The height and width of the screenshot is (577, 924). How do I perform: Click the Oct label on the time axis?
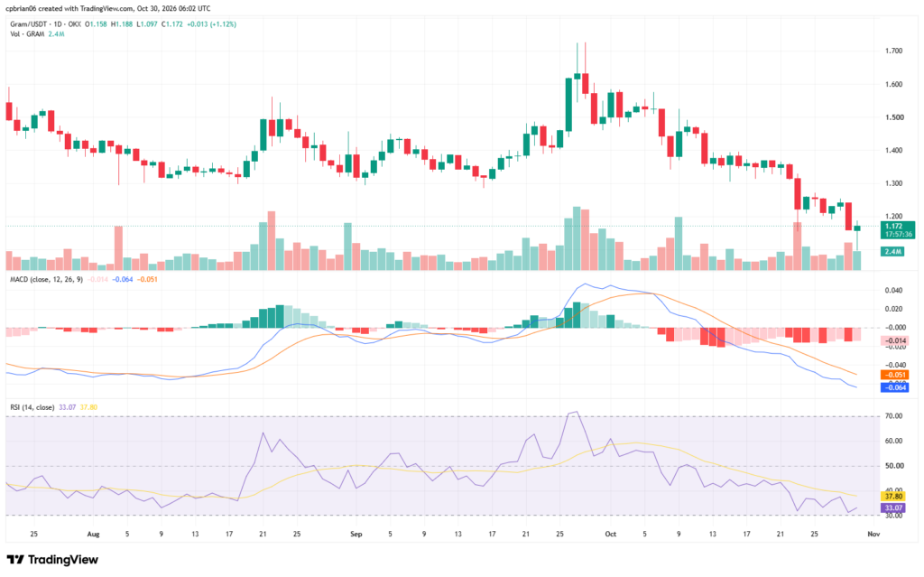611,534
